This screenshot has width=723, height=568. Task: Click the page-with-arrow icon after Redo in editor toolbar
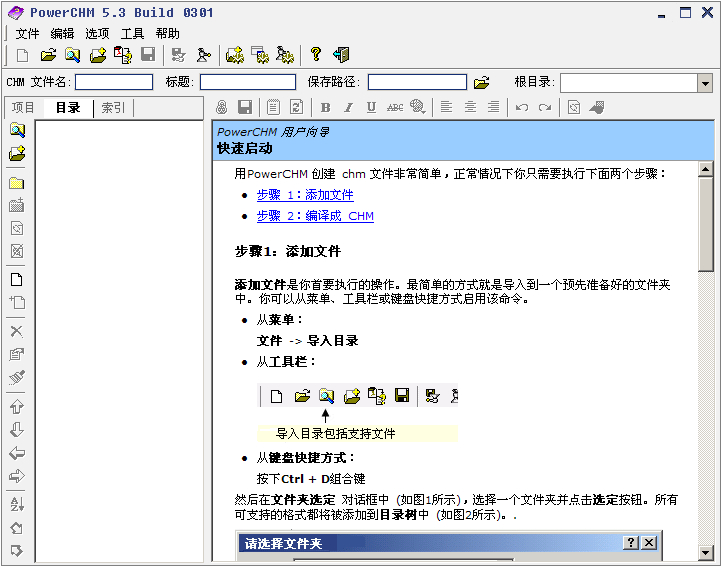click(574, 107)
